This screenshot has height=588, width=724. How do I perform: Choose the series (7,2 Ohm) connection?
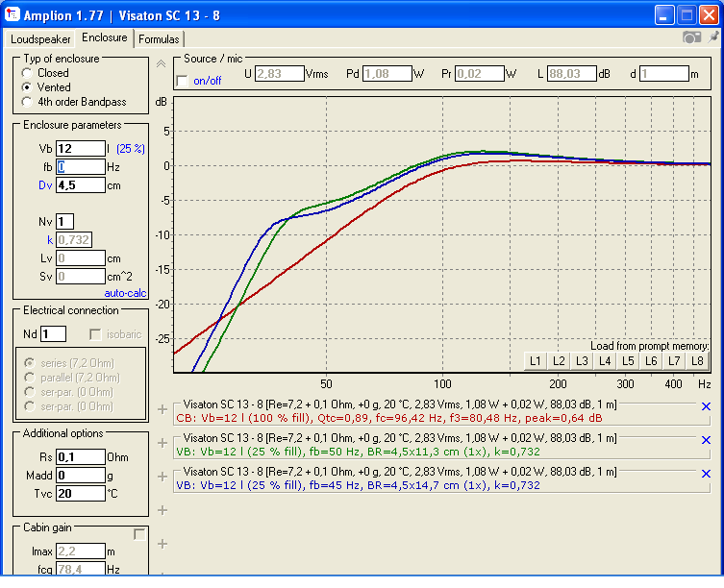30,363
